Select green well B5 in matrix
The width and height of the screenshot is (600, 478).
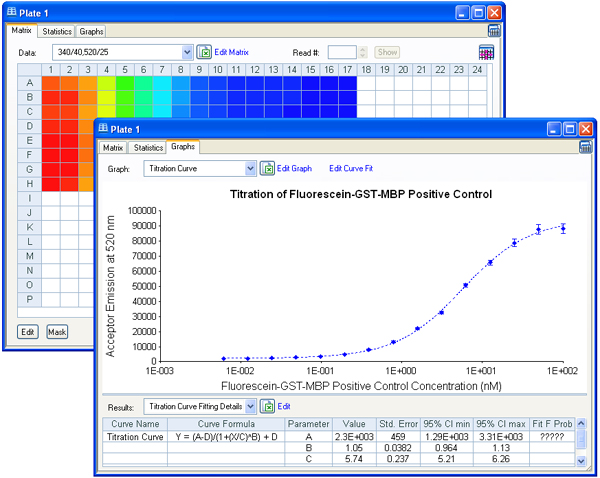click(125, 98)
